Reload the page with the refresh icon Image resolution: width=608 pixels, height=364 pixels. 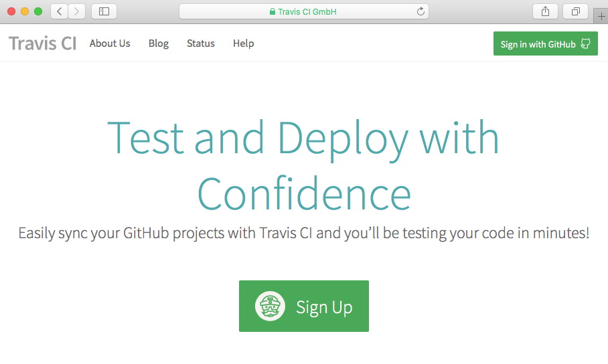coord(421,11)
